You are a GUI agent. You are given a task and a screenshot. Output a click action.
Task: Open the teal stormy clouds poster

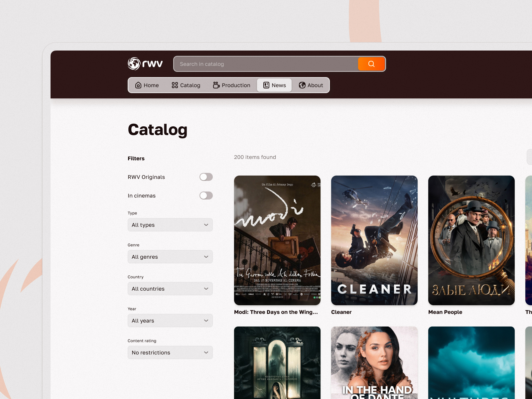point(471,363)
